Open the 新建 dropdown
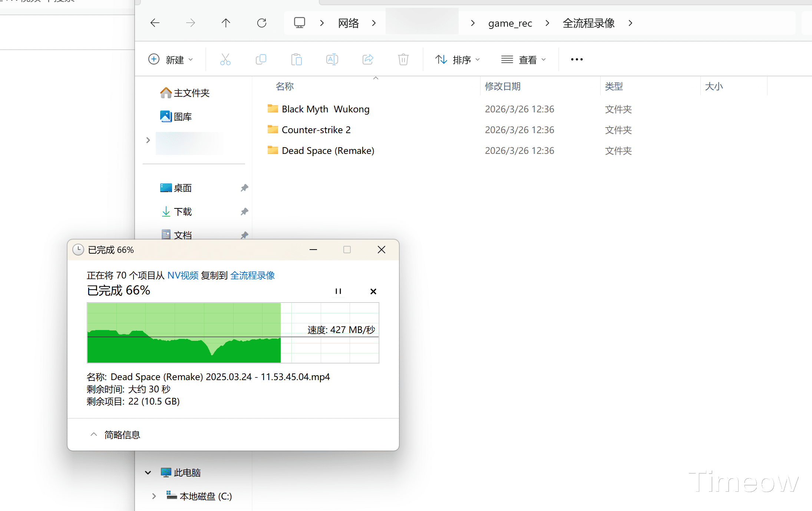Image resolution: width=812 pixels, height=511 pixels. (171, 59)
